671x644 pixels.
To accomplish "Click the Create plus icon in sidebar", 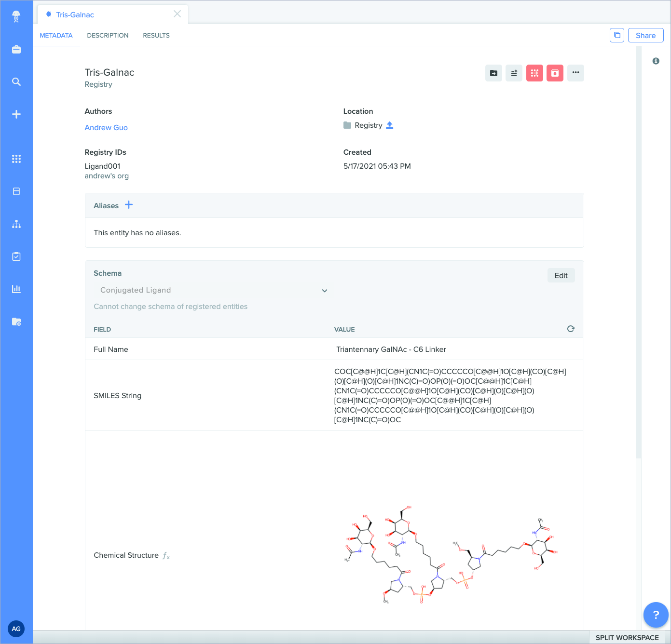I will 16,114.
